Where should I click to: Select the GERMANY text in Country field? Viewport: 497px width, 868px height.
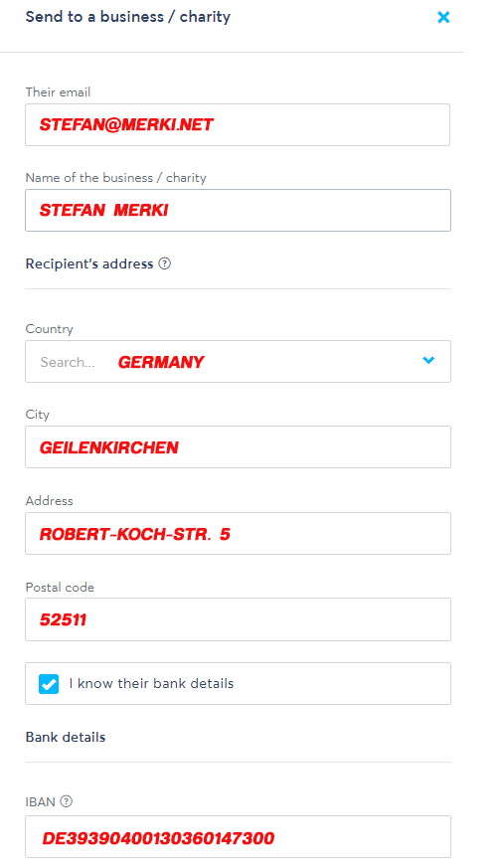[x=161, y=362]
